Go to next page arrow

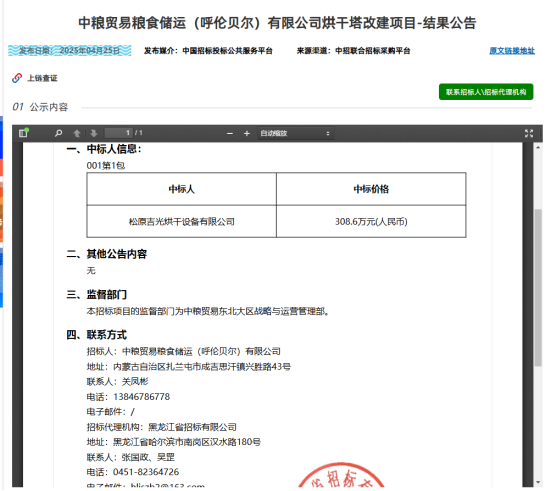tap(93, 134)
